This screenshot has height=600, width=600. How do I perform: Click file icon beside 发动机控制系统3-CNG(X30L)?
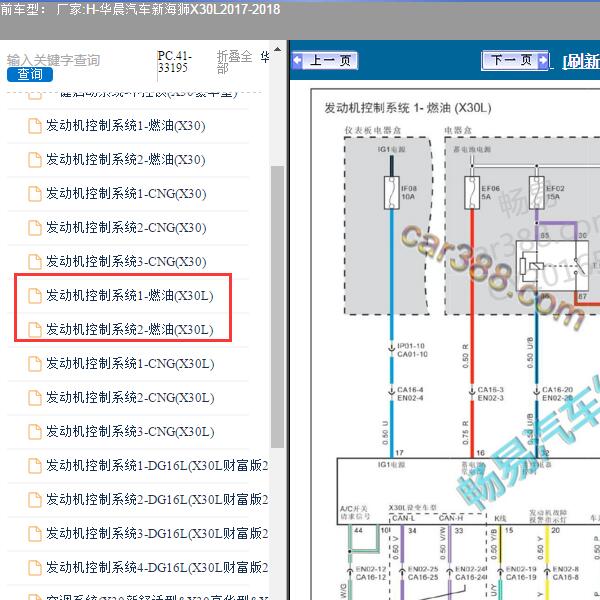(35, 432)
